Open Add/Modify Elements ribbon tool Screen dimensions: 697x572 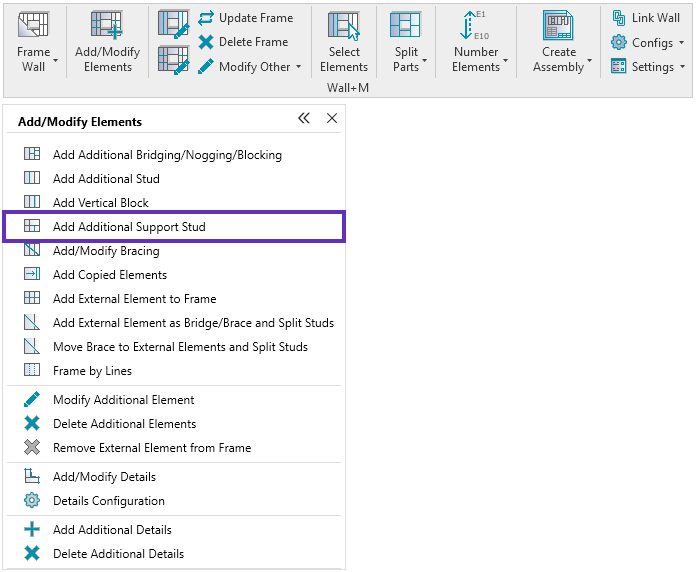107,26
